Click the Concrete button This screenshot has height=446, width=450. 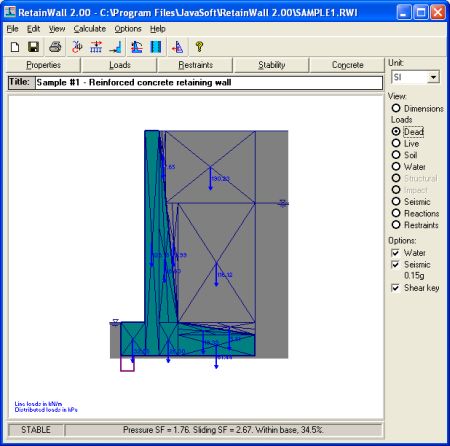point(347,65)
